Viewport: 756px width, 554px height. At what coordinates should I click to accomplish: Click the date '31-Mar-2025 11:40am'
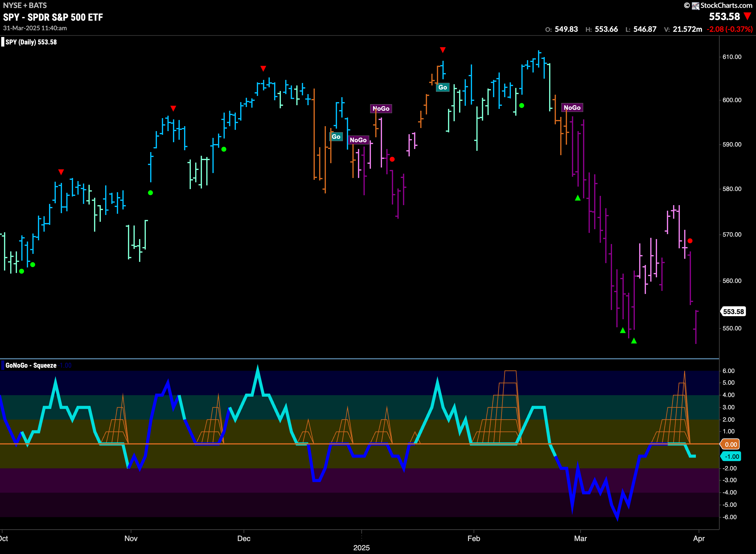35,28
